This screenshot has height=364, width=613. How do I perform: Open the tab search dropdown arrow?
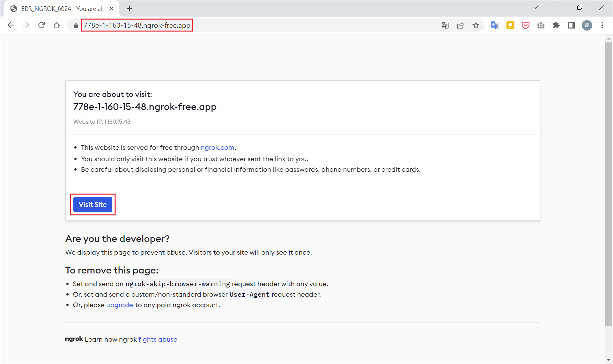(536, 7)
